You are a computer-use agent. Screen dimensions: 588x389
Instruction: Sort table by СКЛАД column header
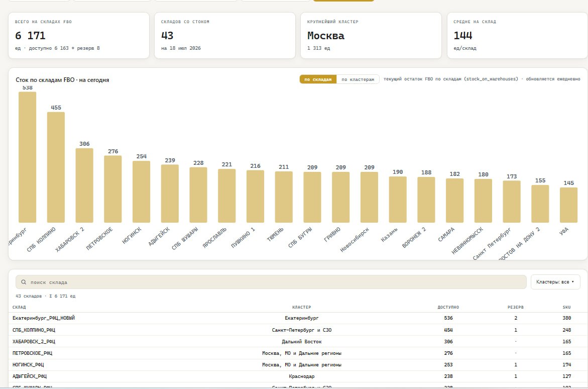19,307
